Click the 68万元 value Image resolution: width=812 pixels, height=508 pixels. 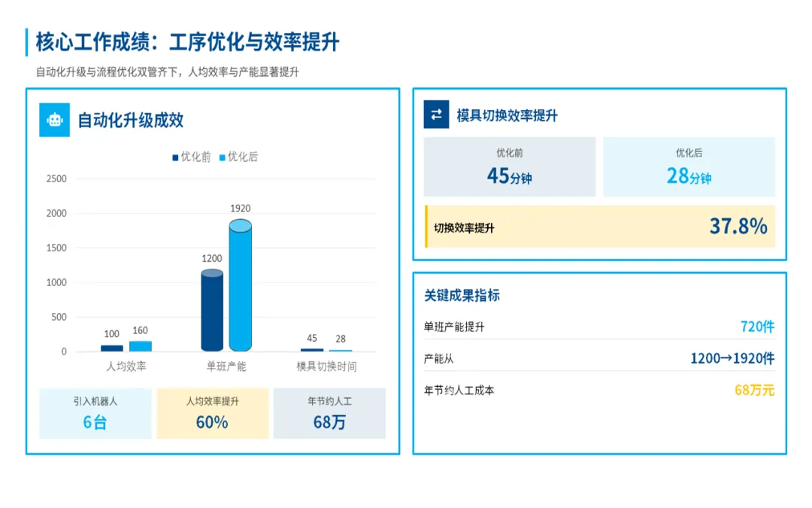[755, 390]
